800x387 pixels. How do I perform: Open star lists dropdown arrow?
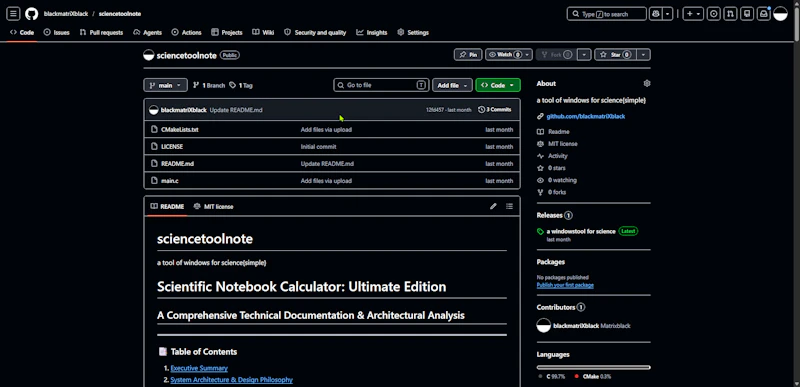point(644,55)
